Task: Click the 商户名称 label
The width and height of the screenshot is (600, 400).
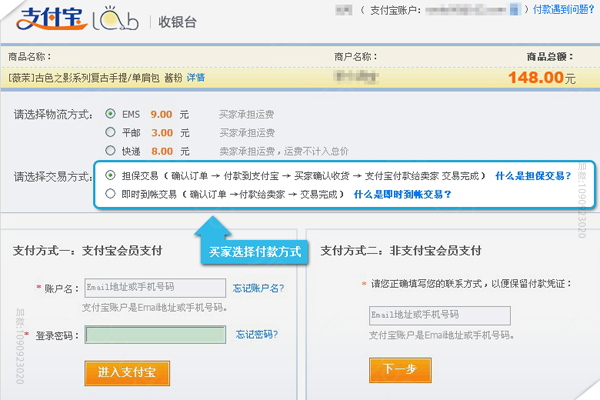Action: [355, 57]
